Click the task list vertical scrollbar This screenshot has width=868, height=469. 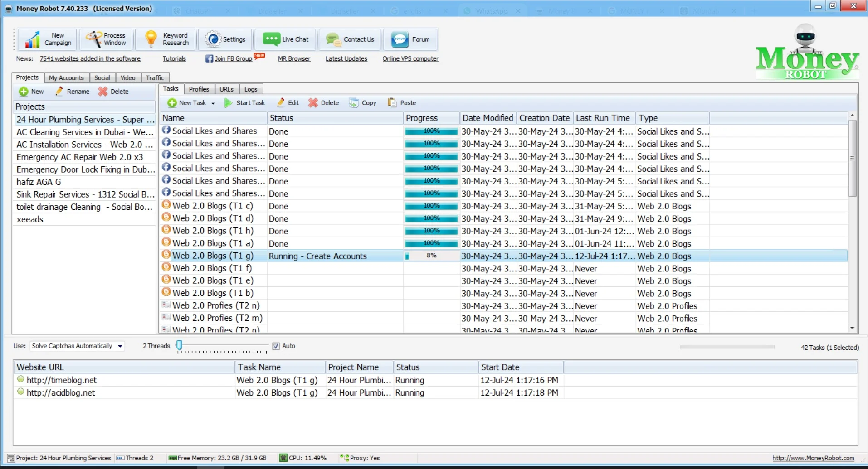tap(853, 159)
